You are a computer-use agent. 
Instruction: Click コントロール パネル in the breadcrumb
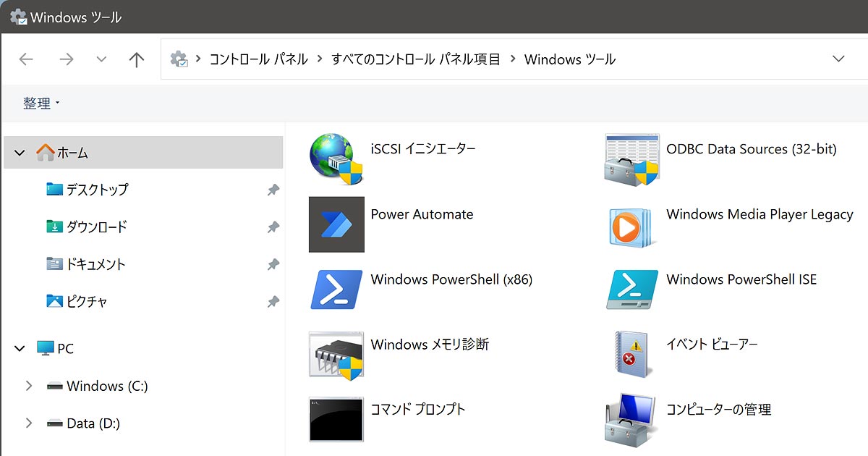(258, 59)
